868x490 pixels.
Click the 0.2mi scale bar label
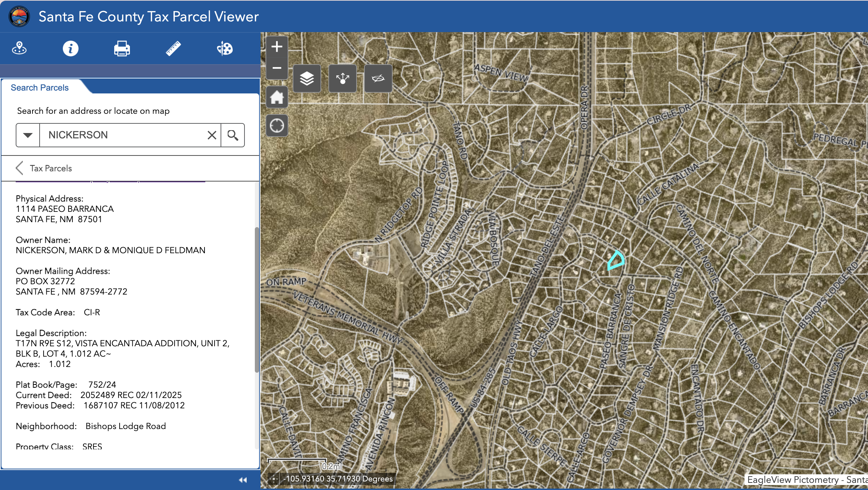pyautogui.click(x=332, y=466)
